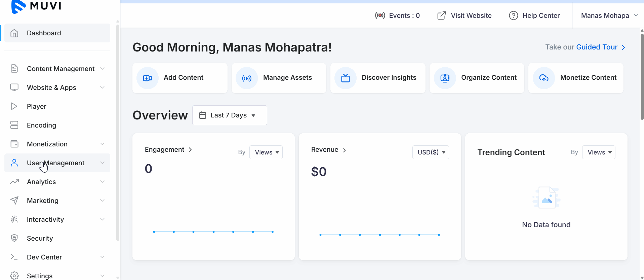Open the Player sidebar item
644x280 pixels.
point(37,106)
